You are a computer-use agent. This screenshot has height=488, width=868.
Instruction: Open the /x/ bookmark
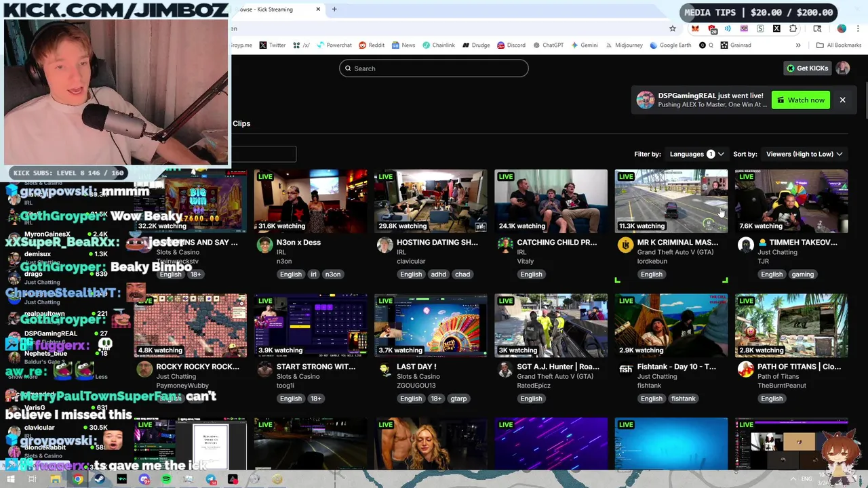coord(301,45)
